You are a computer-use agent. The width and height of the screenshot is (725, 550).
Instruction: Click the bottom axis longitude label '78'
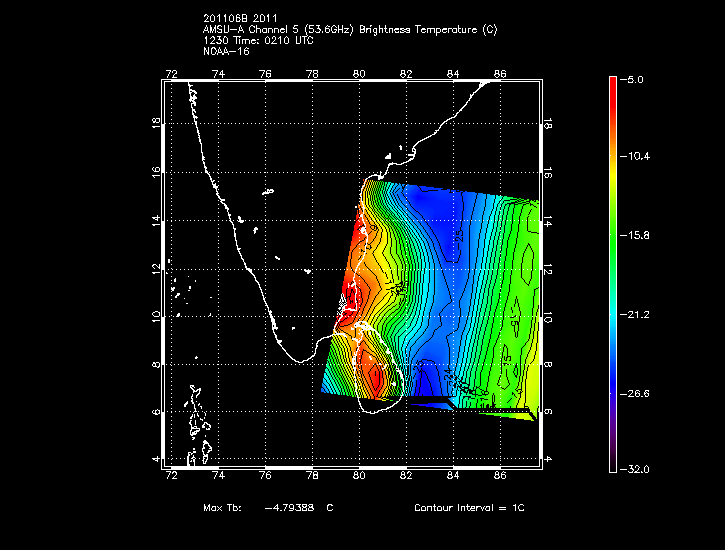click(x=312, y=475)
